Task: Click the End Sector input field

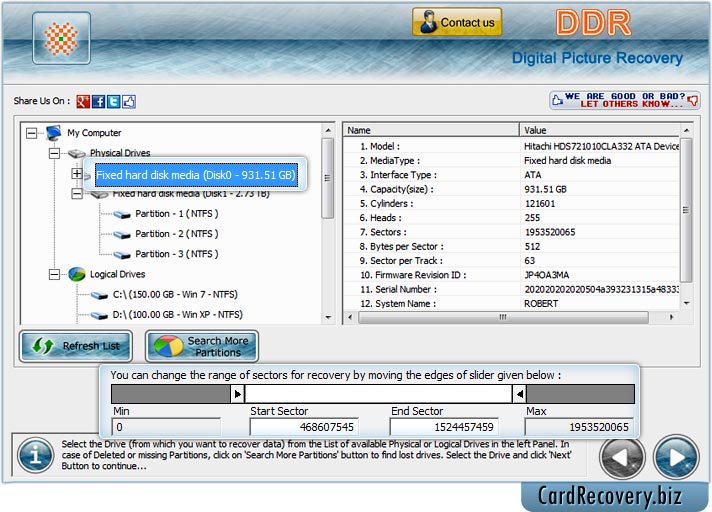Action: (444, 427)
